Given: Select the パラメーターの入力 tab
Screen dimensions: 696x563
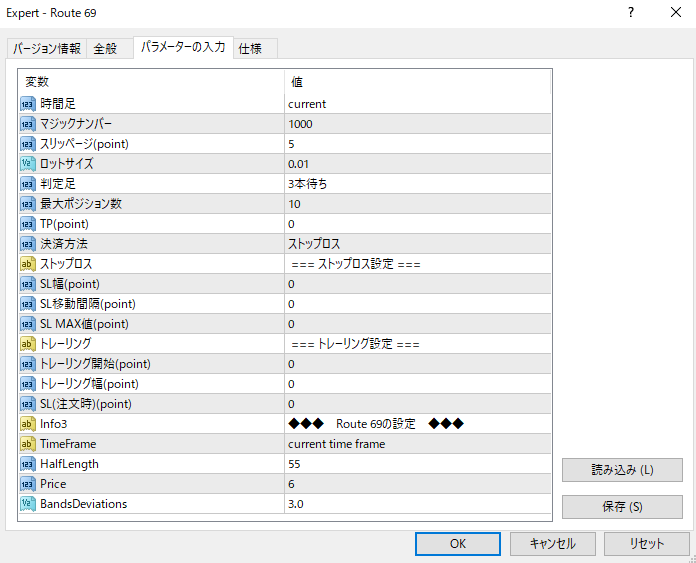Looking at the screenshot, I should click(183, 47).
